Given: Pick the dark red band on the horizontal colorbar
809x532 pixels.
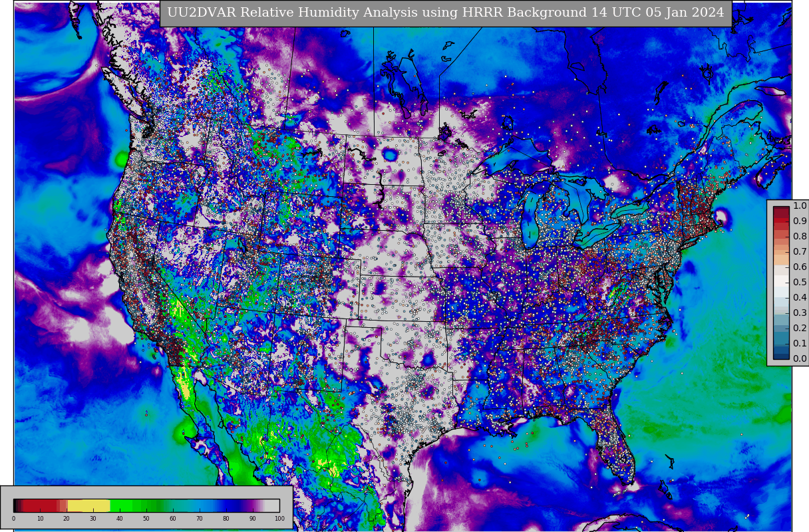Looking at the screenshot, I should [41, 505].
